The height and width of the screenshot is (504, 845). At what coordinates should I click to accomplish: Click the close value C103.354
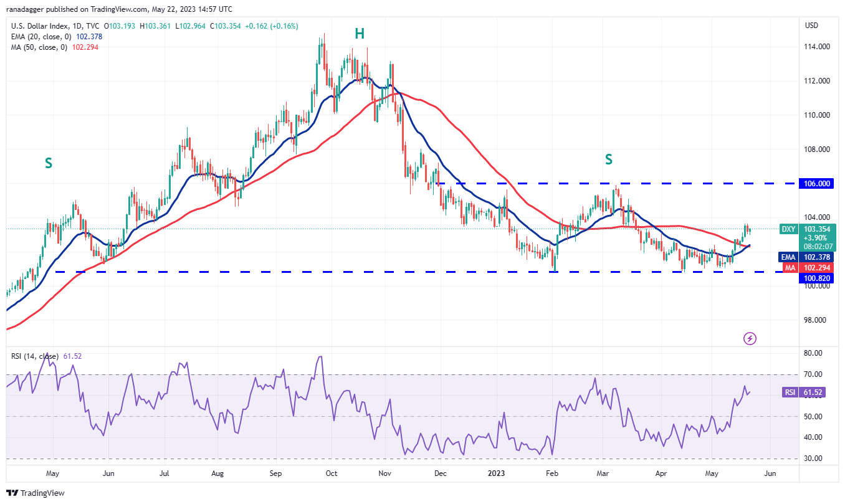click(230, 26)
